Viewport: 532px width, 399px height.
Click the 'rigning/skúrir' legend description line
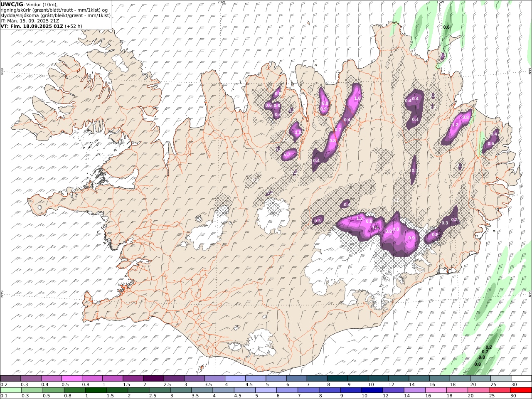(54, 10)
